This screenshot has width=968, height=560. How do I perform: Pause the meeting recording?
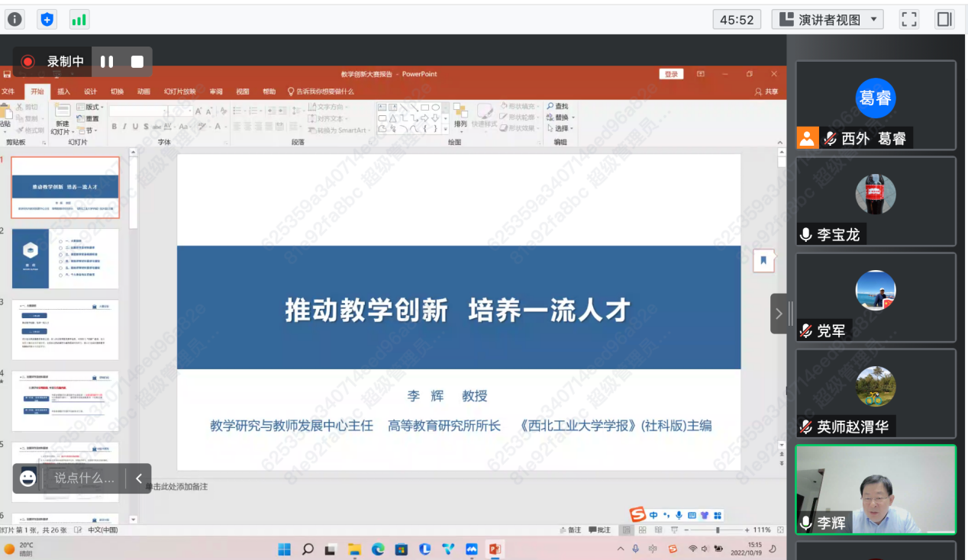click(107, 62)
